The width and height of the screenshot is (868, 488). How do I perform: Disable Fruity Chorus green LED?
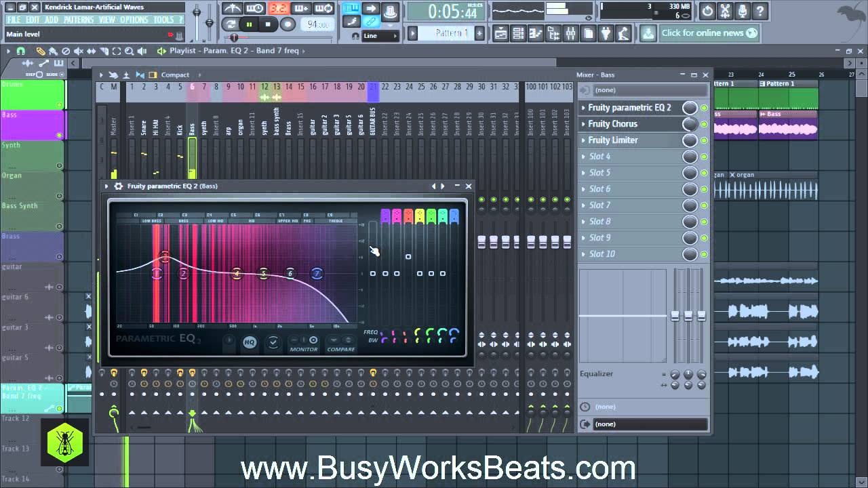704,124
